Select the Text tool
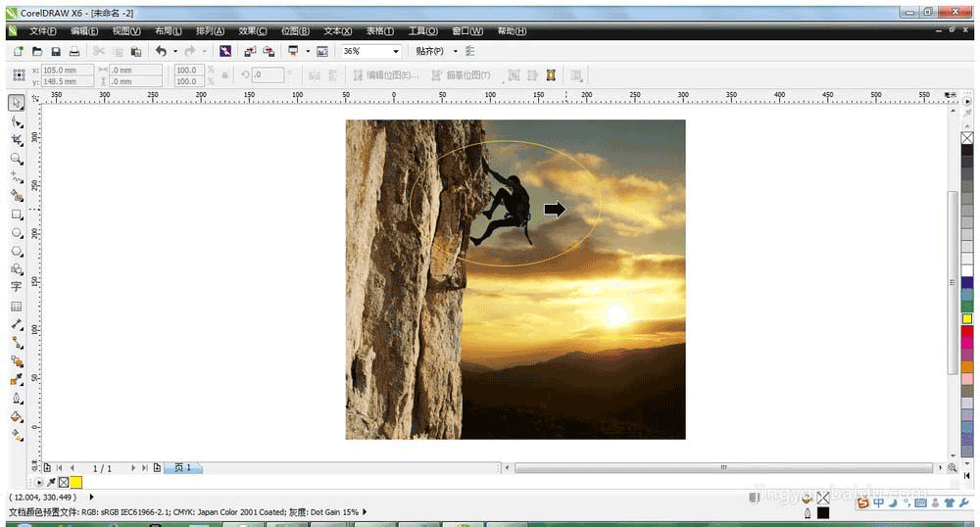 tap(17, 287)
